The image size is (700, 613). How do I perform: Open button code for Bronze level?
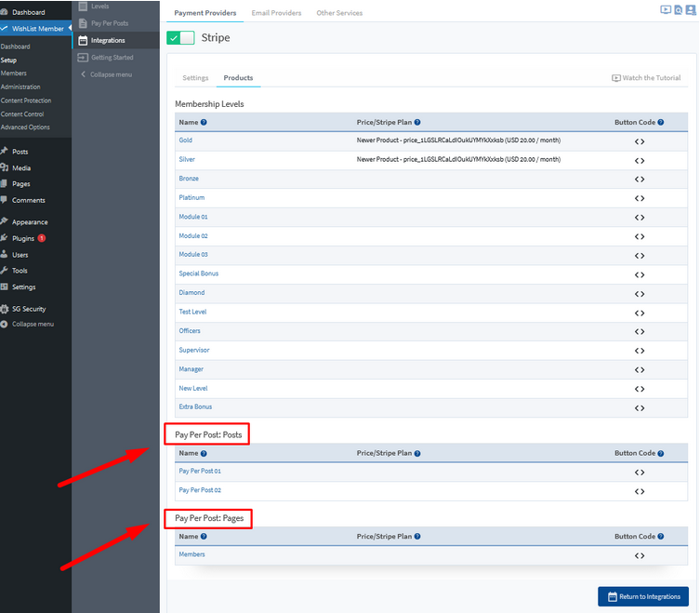(x=640, y=180)
